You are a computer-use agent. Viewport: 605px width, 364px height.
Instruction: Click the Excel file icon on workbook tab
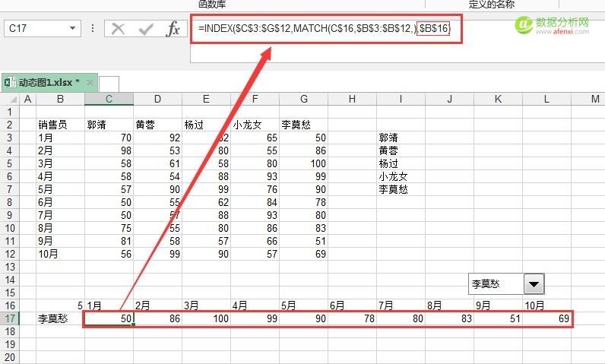point(10,82)
